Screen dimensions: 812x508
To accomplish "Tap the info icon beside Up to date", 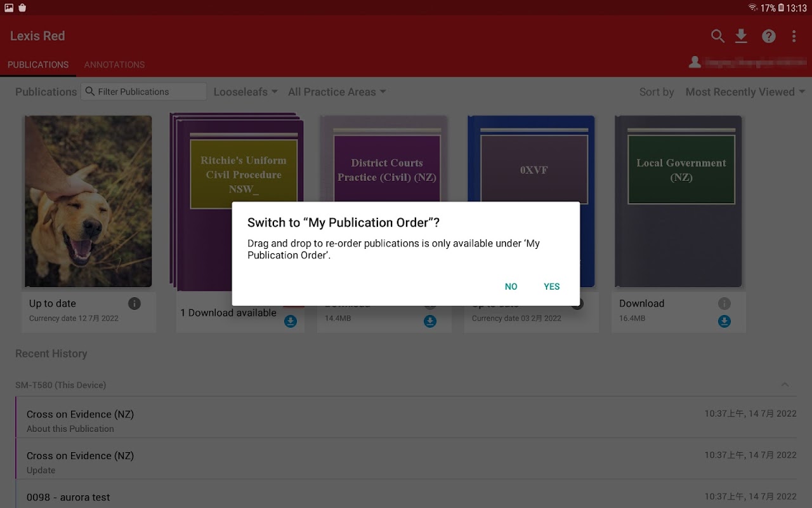I will 134,304.
